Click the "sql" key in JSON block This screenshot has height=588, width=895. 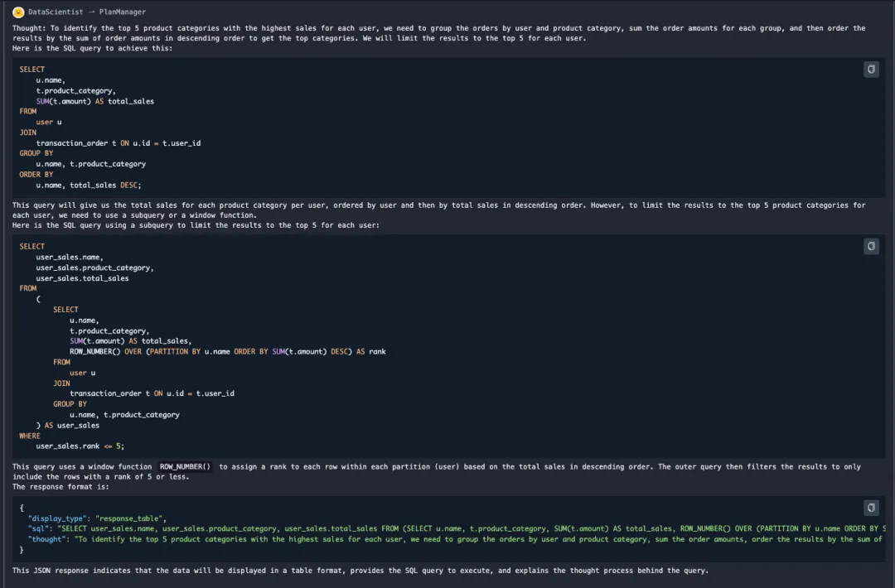click(40, 528)
